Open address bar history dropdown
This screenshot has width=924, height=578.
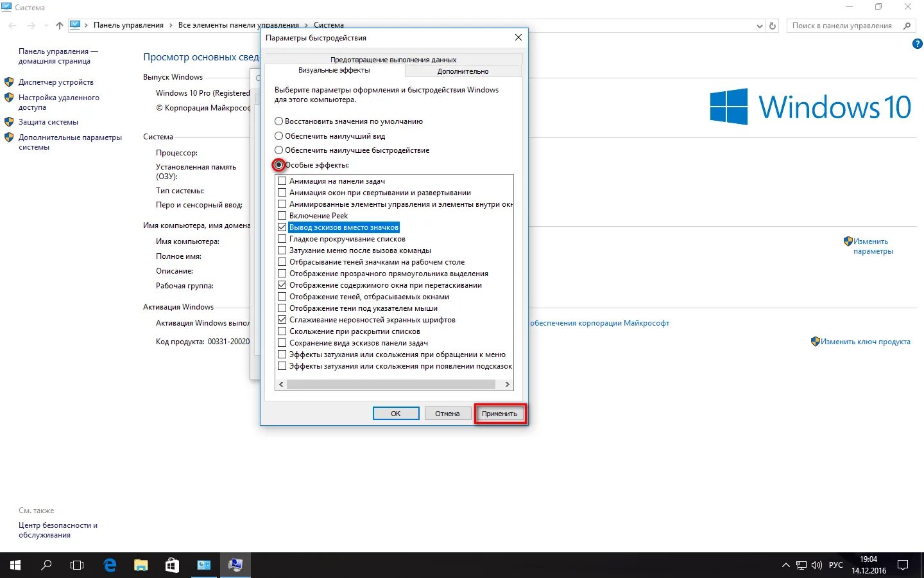coord(760,26)
